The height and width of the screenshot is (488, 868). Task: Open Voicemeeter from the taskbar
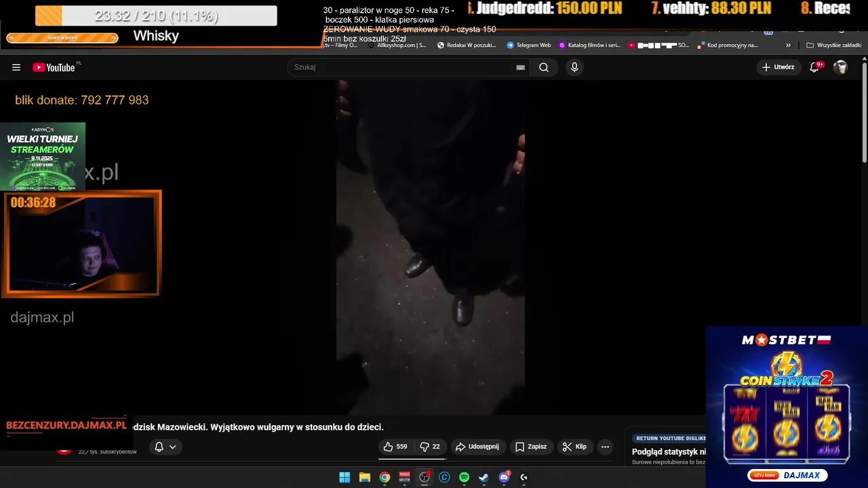tap(405, 477)
